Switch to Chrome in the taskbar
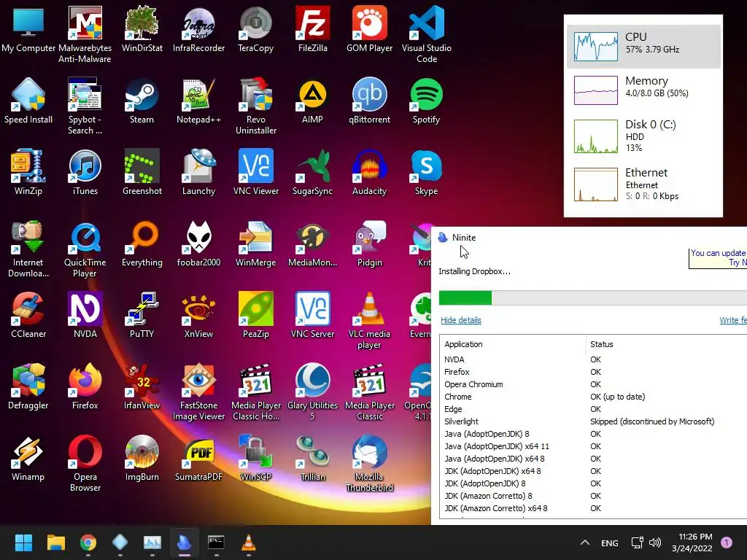747x560 pixels. click(88, 542)
